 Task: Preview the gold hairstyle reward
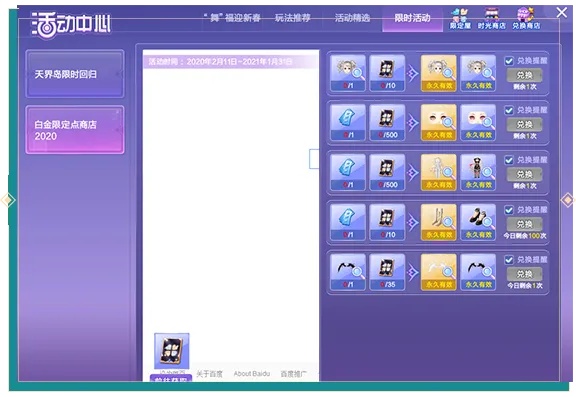pyautogui.click(x=439, y=73)
